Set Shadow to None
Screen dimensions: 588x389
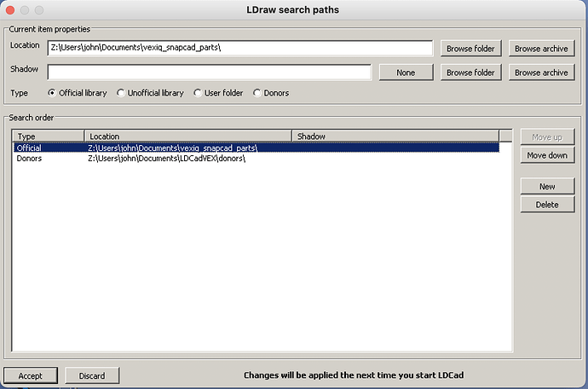point(406,73)
